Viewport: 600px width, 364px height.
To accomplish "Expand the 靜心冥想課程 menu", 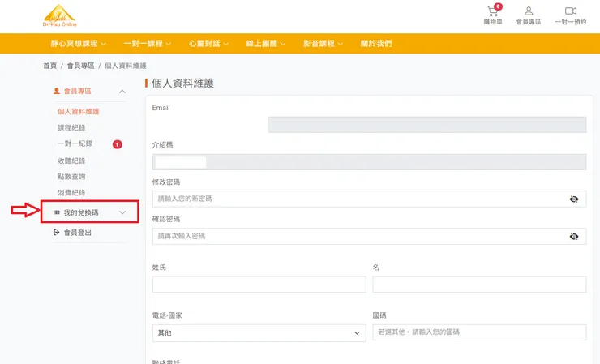I will [79, 44].
